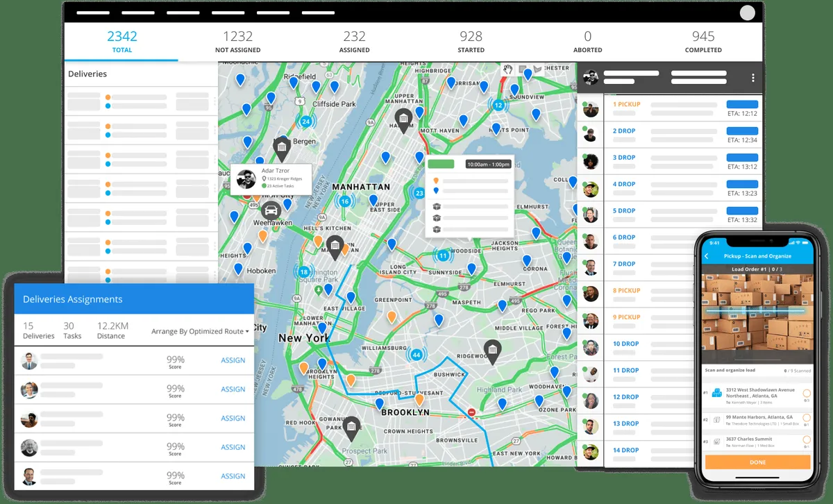Open the cluster marker numbered 44
This screenshot has width=833, height=504.
(x=416, y=355)
